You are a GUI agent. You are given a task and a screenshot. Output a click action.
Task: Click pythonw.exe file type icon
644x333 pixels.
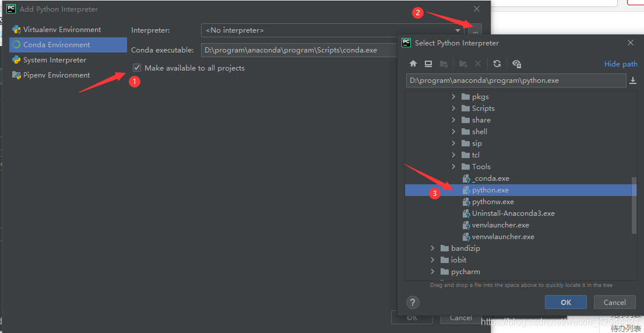click(x=466, y=202)
